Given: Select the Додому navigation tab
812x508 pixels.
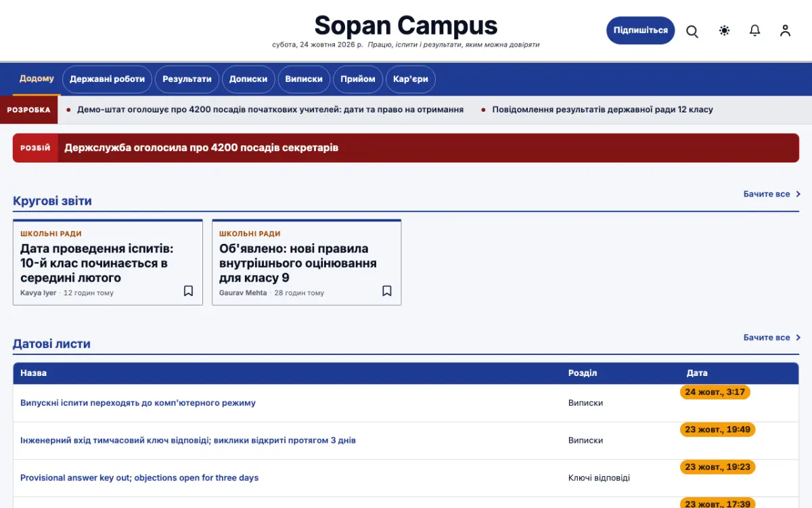Looking at the screenshot, I should coord(37,79).
